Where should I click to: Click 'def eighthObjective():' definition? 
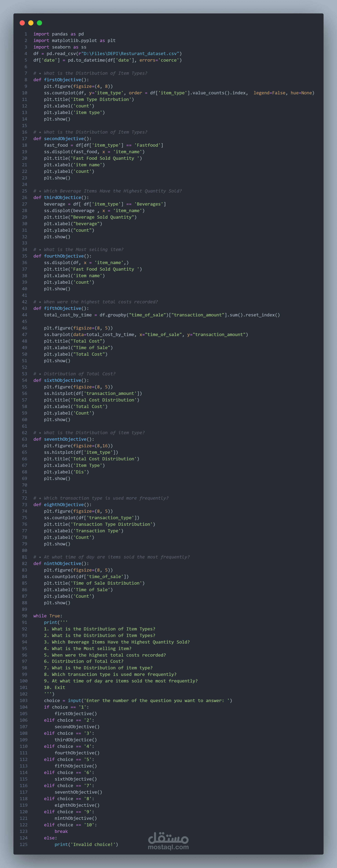[x=62, y=505]
